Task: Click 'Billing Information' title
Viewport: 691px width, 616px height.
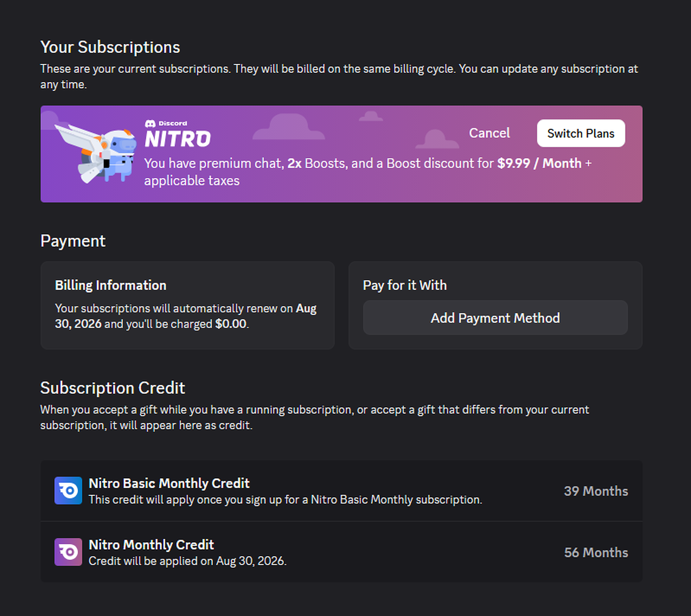Action: 111,285
